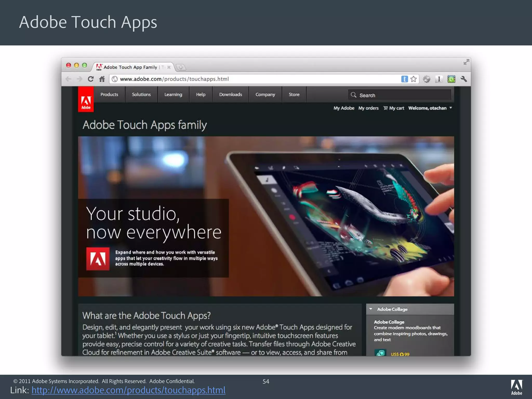Click the Instapaper 'I' extension icon

(x=439, y=79)
